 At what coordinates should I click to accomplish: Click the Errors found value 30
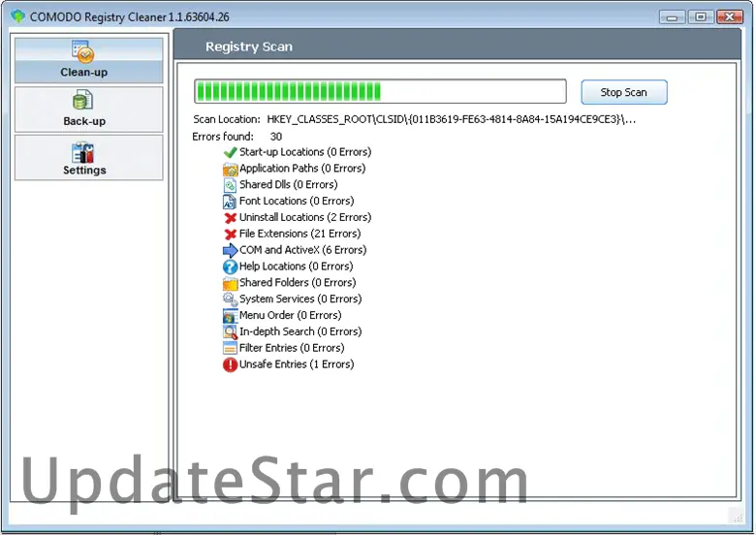(x=276, y=137)
